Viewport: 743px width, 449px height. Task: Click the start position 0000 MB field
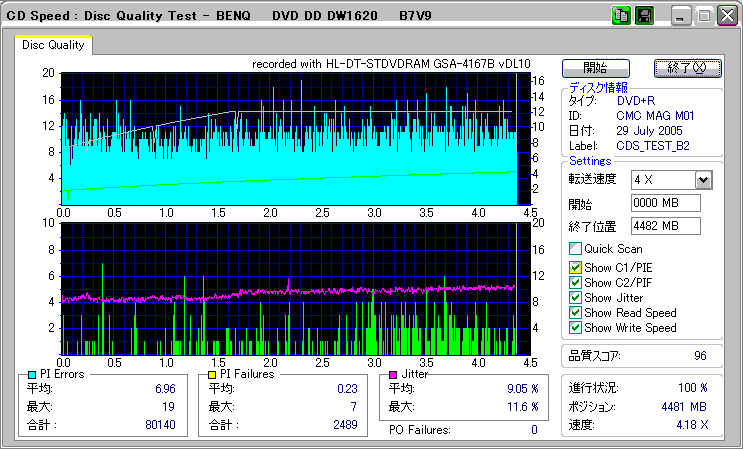(665, 203)
